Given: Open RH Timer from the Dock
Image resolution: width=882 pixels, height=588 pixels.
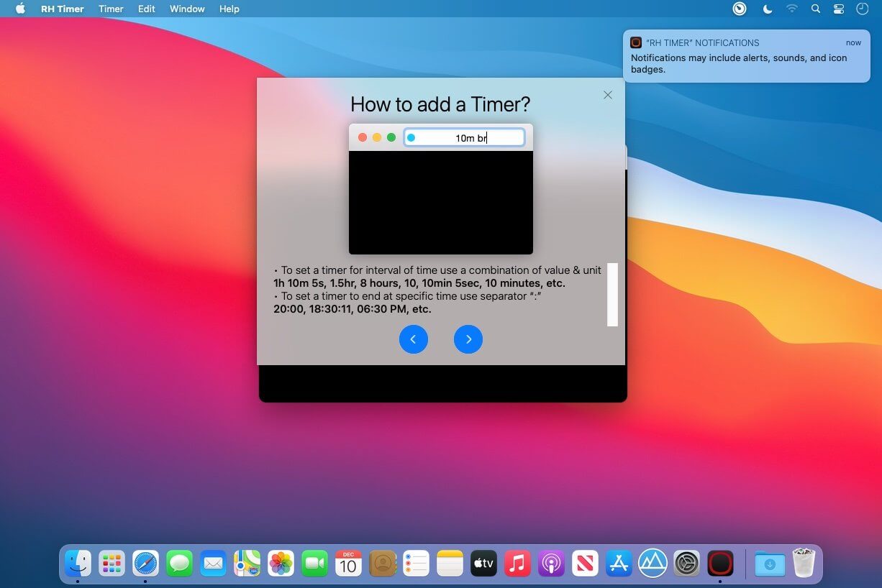Looking at the screenshot, I should click(720, 564).
